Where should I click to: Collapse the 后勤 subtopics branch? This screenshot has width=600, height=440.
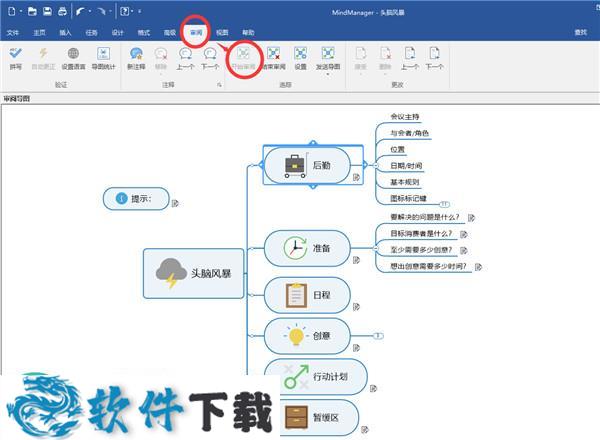375,165
